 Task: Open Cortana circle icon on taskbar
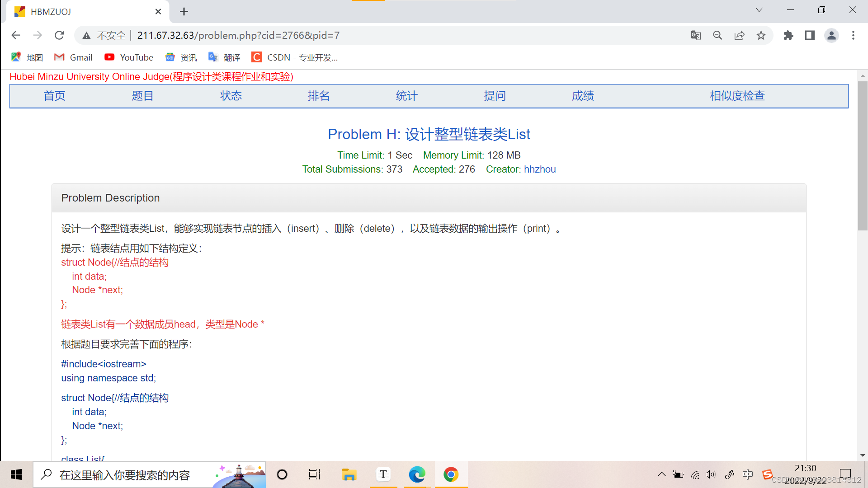pyautogui.click(x=282, y=474)
